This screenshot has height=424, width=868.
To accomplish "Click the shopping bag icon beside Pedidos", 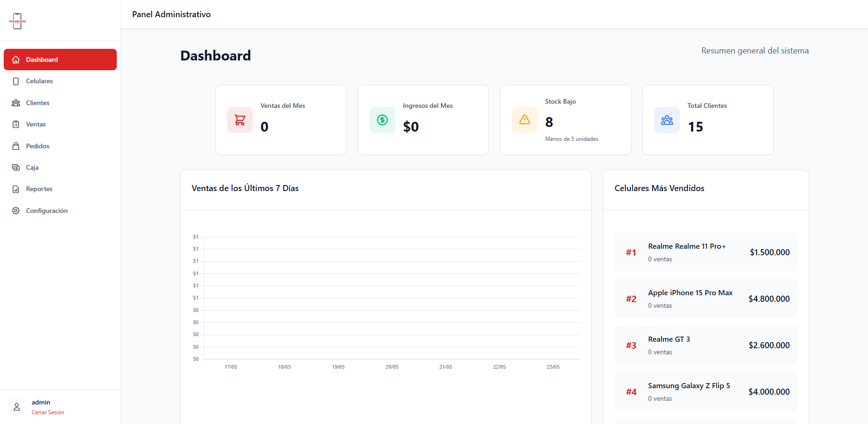I will (16, 146).
